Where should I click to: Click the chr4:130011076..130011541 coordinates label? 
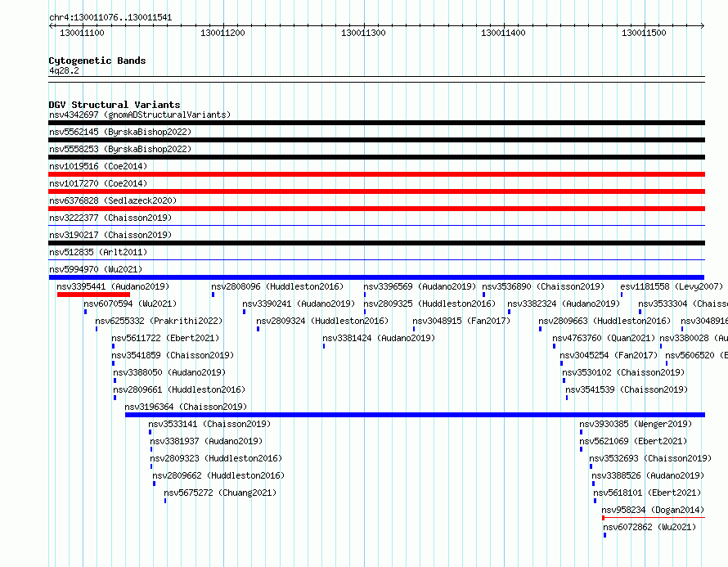tap(110, 18)
